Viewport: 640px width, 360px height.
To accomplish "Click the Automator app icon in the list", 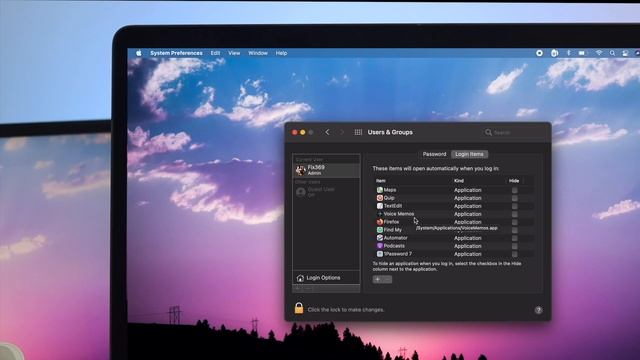I will [380, 238].
